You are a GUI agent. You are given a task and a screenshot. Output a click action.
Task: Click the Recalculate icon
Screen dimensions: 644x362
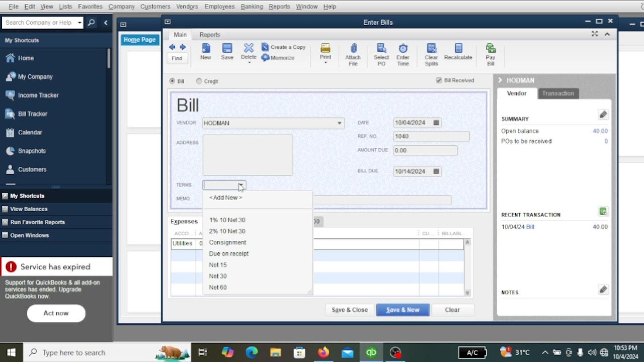[x=458, y=51]
